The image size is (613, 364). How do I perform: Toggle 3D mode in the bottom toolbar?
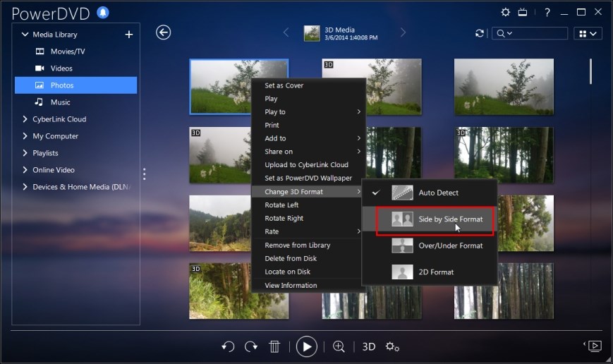[369, 347]
